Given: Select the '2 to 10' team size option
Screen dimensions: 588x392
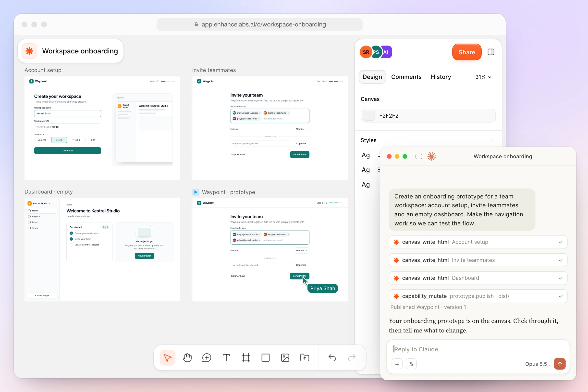Looking at the screenshot, I should 59,140.
